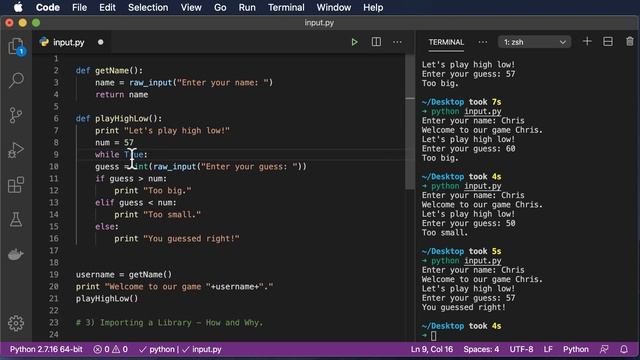Click 'print "Too small."' line
Image resolution: width=640 pixels, height=360 pixels.
(158, 214)
